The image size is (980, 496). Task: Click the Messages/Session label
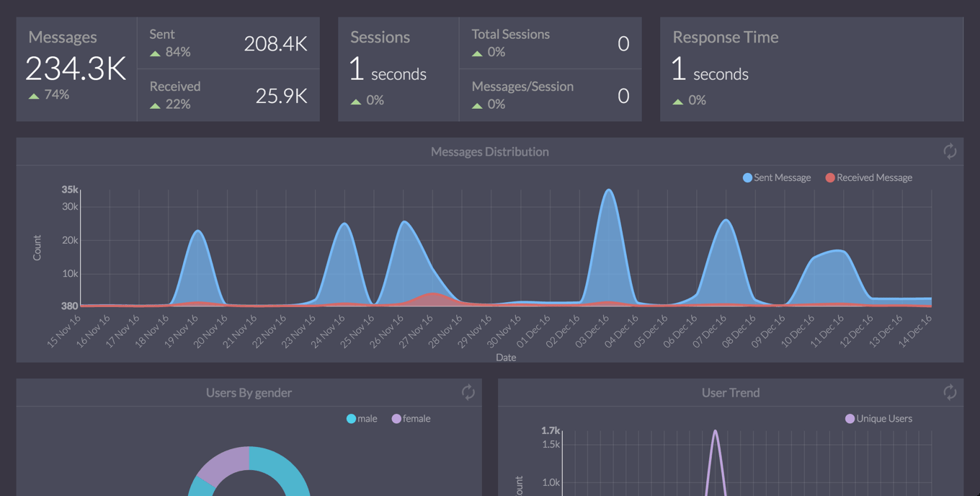tap(522, 87)
